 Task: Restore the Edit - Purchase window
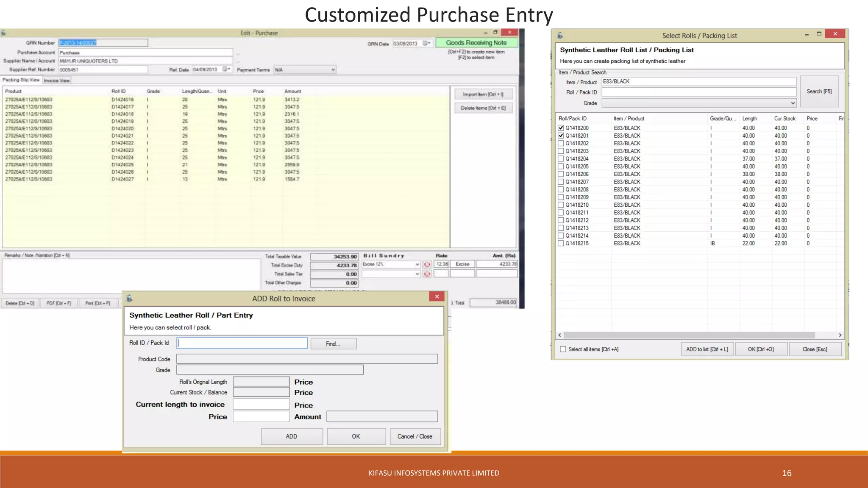pos(495,32)
